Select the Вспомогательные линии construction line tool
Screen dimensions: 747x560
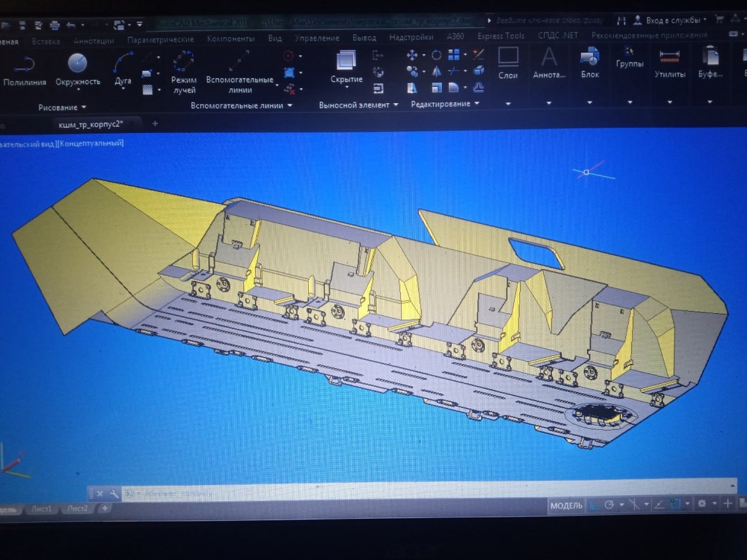click(240, 72)
